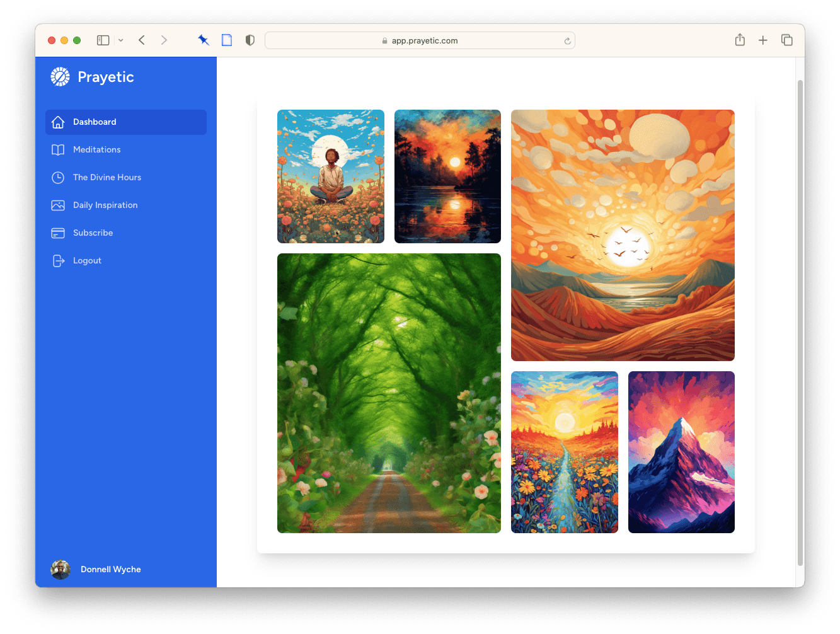The height and width of the screenshot is (634, 840).
Task: Open Donnell Wyche's profile avatar
Action: (x=60, y=569)
